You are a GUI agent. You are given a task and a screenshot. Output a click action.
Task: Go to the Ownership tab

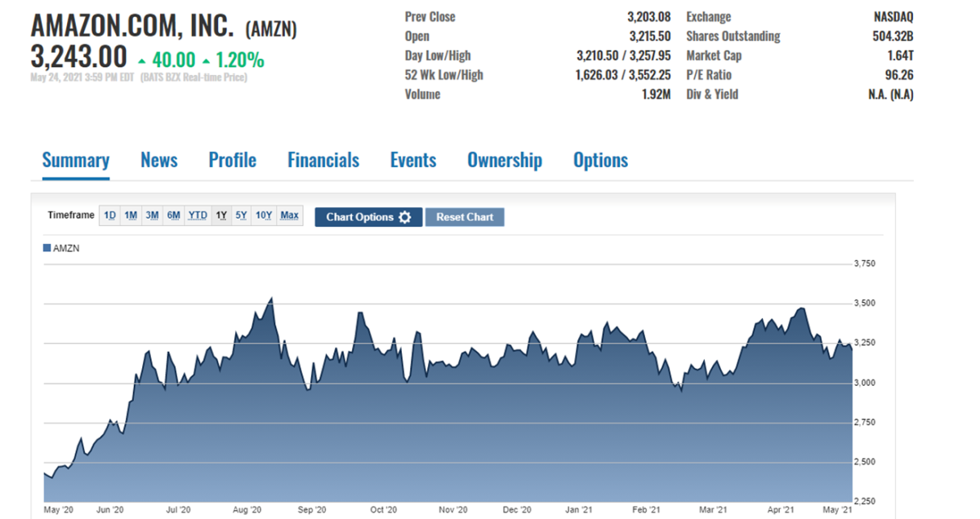pyautogui.click(x=505, y=160)
